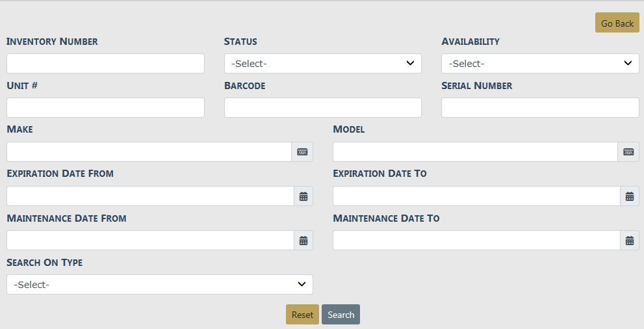Viewport: 644px width, 329px height.
Task: Open calendar picker for Expiration Date To
Action: point(629,196)
